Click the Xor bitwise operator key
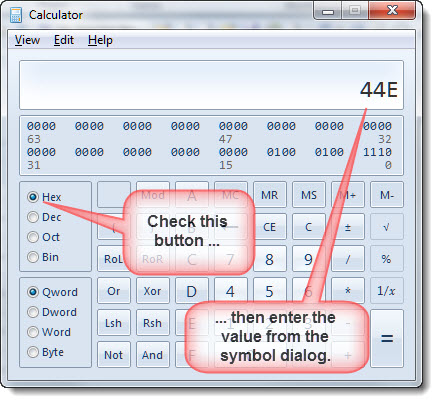Image resolution: width=438 pixels, height=403 pixels. point(153,291)
